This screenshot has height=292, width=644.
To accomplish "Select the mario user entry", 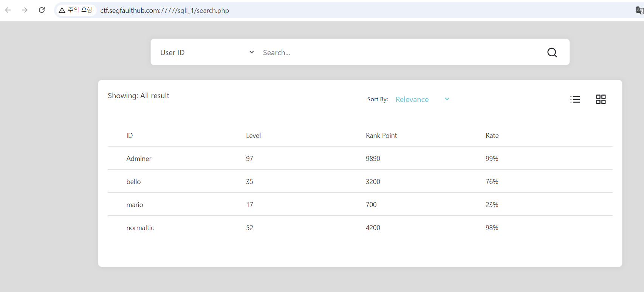I will pyautogui.click(x=135, y=205).
